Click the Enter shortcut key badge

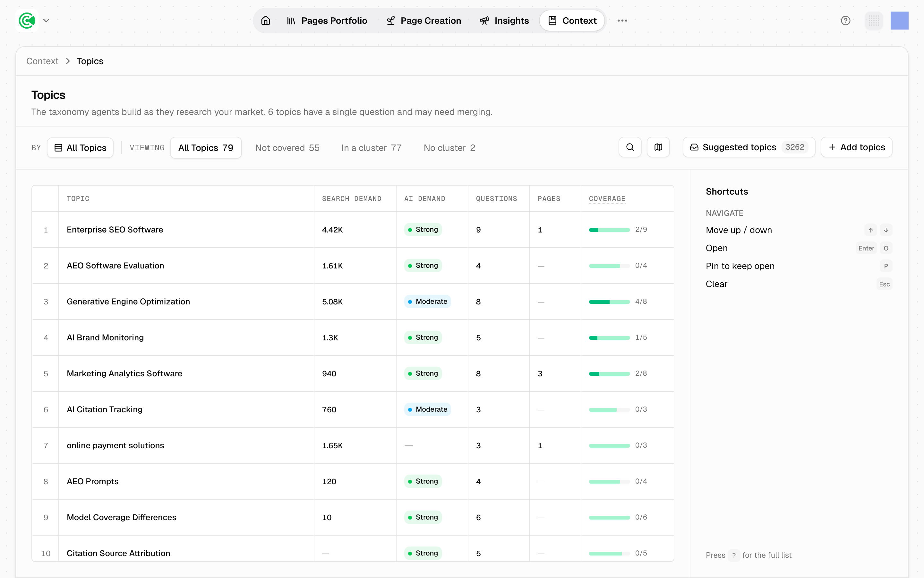[866, 248]
